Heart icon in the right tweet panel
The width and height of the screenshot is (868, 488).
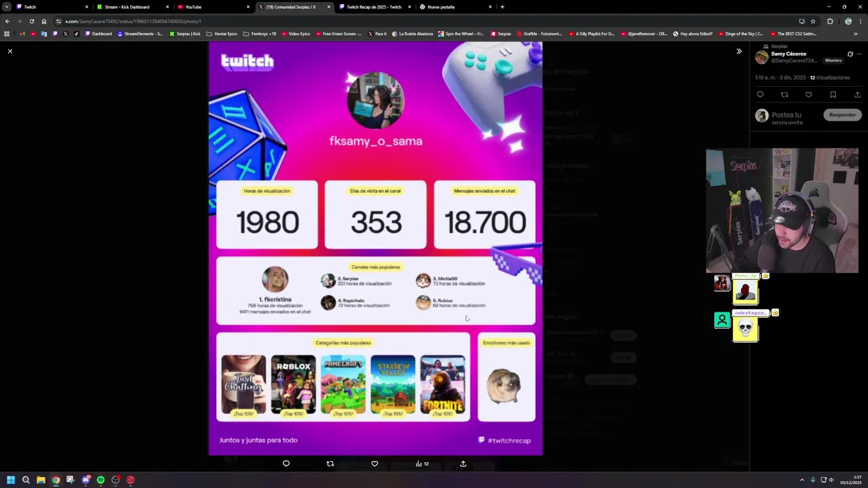808,94
